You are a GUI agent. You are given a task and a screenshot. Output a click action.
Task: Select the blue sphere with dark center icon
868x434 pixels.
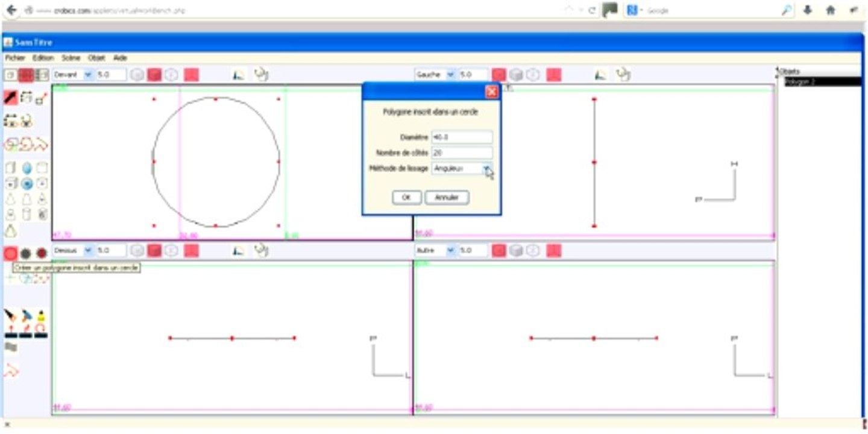point(27,184)
